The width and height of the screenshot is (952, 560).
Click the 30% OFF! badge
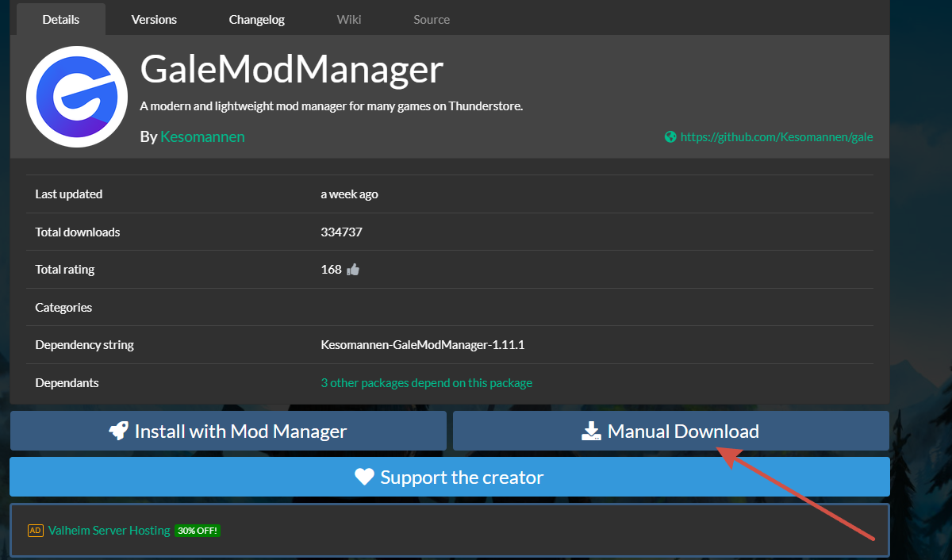click(198, 530)
